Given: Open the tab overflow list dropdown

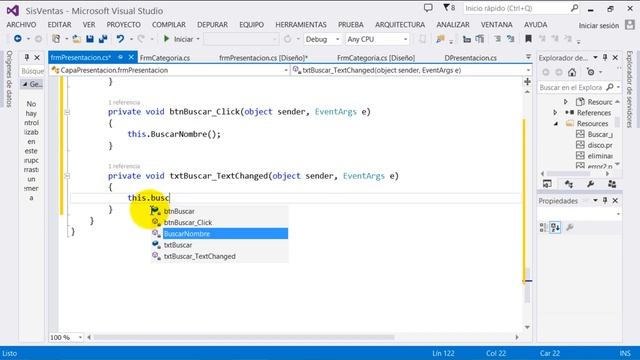Looking at the screenshot, I should click(528, 57).
